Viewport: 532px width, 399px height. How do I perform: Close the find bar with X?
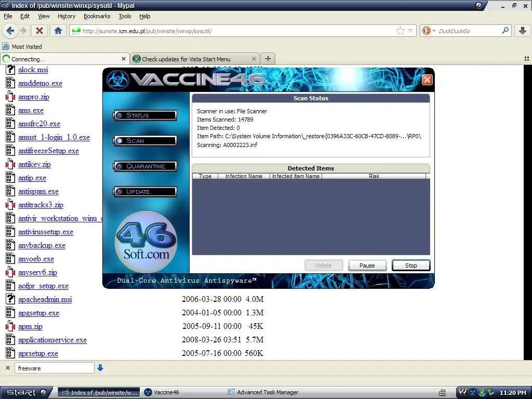[7, 368]
